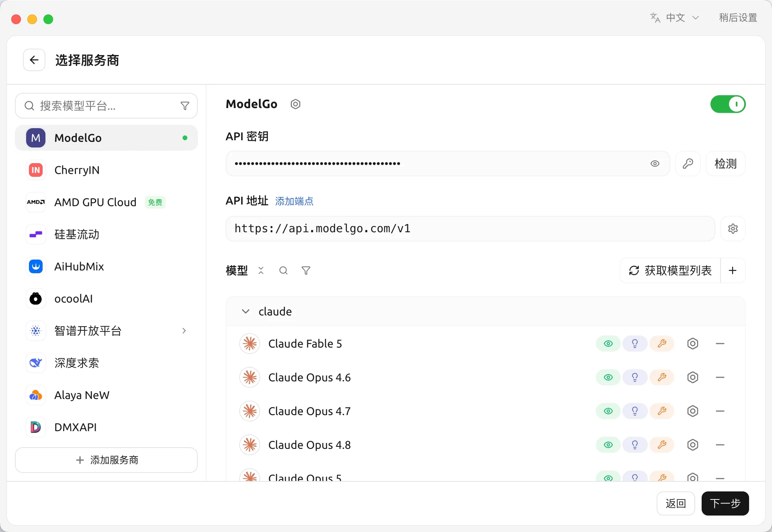The width and height of the screenshot is (772, 532).
Task: Open settings for Claude Fable 5
Action: point(693,344)
